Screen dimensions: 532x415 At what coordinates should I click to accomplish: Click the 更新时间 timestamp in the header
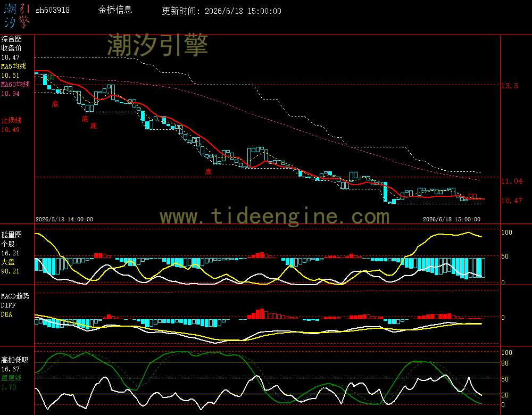[x=221, y=11]
